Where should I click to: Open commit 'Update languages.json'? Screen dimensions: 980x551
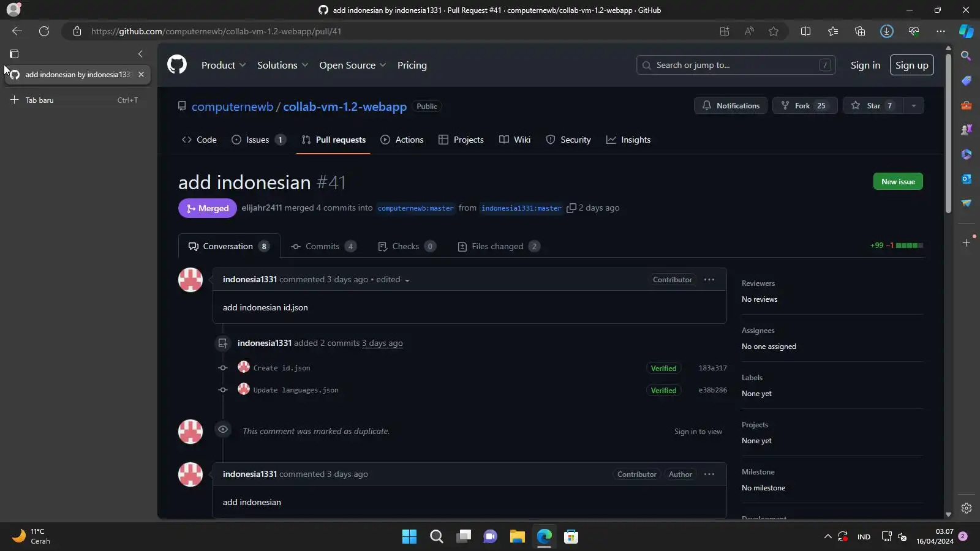point(296,390)
